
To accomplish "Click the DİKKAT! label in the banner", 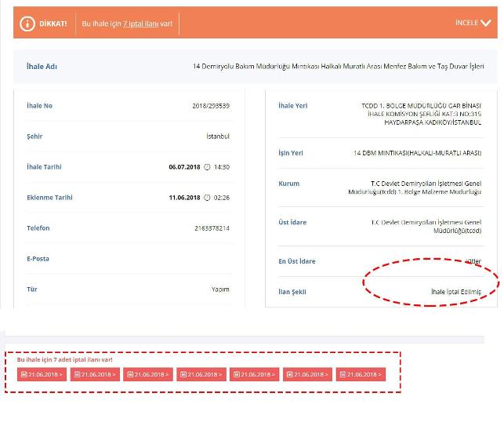I will coord(53,24).
